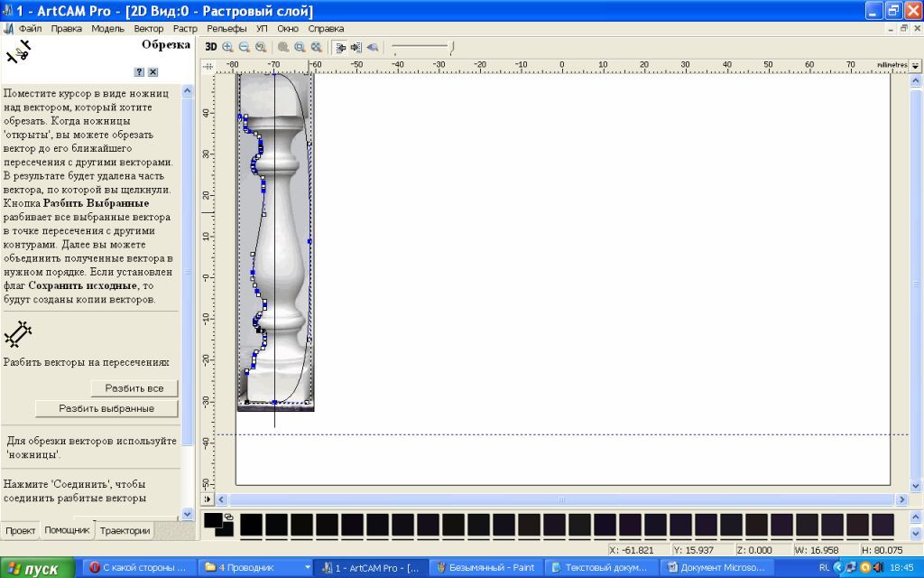Click the assistant panel scroll down arrow
Image resolution: width=924 pixels, height=578 pixels.
pyautogui.click(x=188, y=514)
